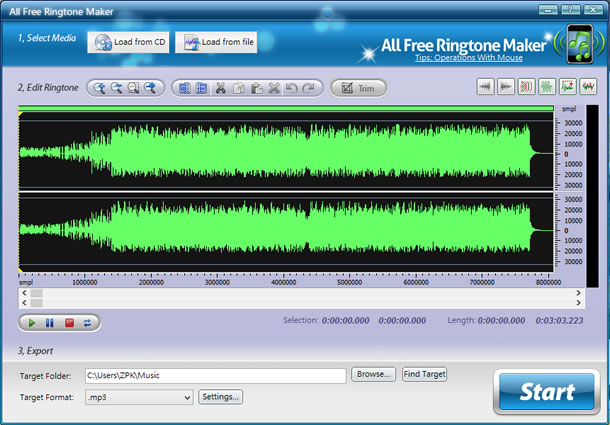The height and width of the screenshot is (425, 610).
Task: Click the lower scrollbar left arrow
Action: (x=25, y=302)
